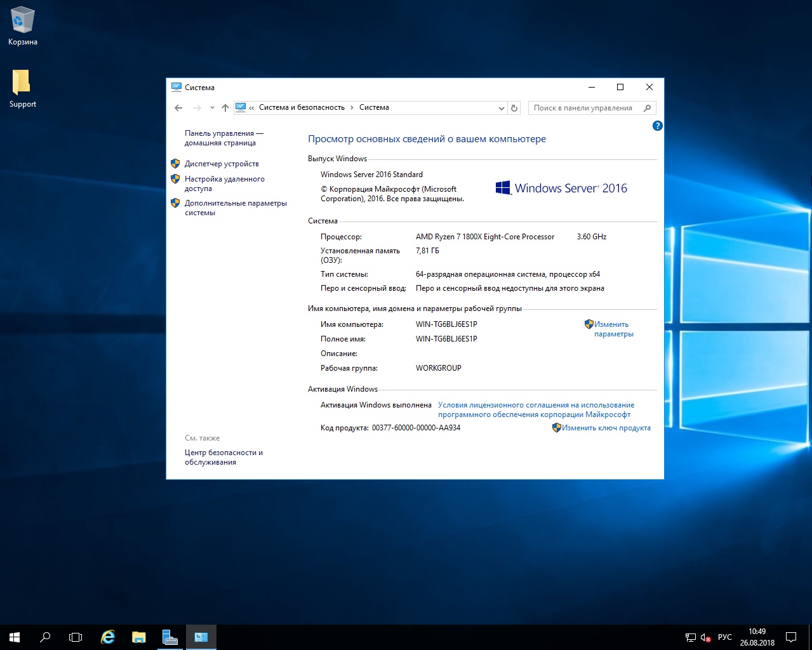This screenshot has width=812, height=650.
Task: Click shield icon beside Диспетчер устройств
Action: [175, 163]
